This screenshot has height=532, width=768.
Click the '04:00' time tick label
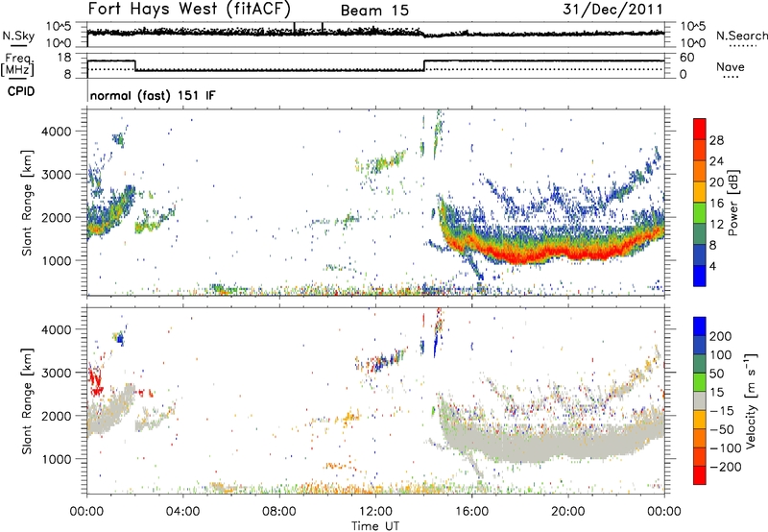(x=182, y=512)
